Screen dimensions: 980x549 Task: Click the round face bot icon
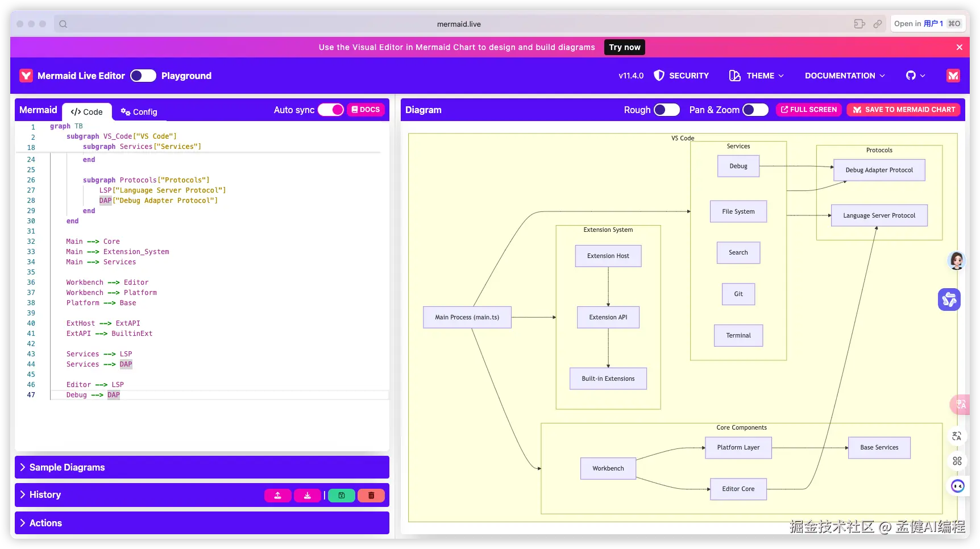pos(958,486)
